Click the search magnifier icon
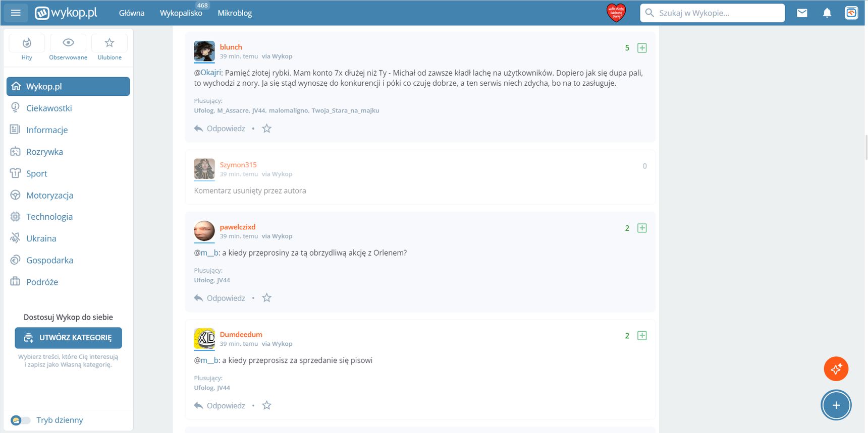This screenshot has height=433, width=868. [x=649, y=13]
